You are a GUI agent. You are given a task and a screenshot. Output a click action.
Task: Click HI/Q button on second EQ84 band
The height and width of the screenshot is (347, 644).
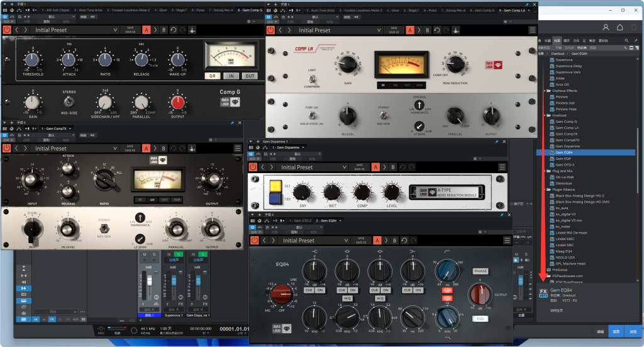point(347,299)
